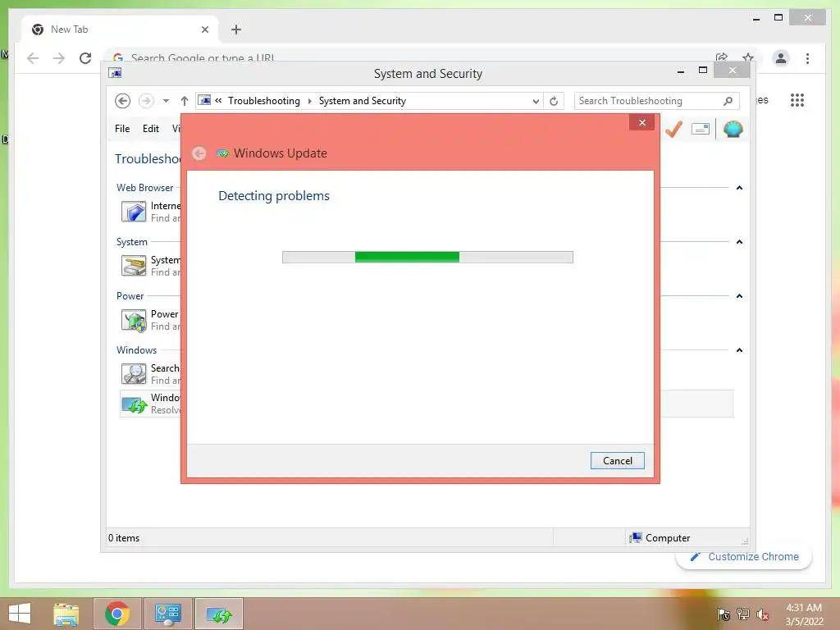Open the Edit menu

pyautogui.click(x=151, y=129)
